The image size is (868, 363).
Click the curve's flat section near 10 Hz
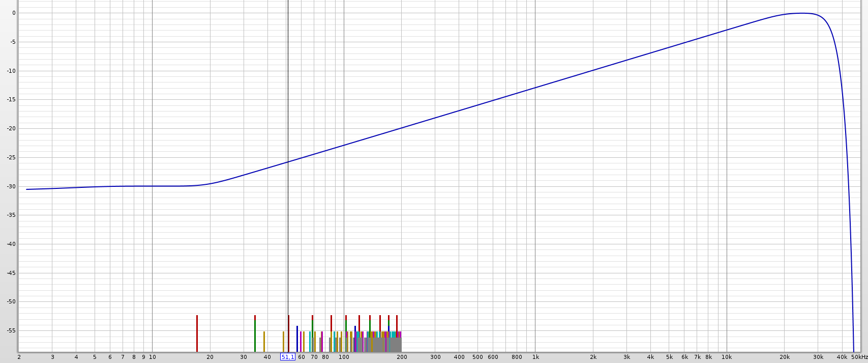point(152,186)
